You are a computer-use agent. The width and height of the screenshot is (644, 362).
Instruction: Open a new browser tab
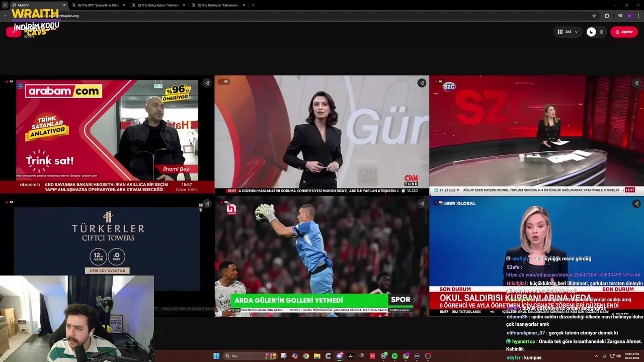[x=253, y=5]
